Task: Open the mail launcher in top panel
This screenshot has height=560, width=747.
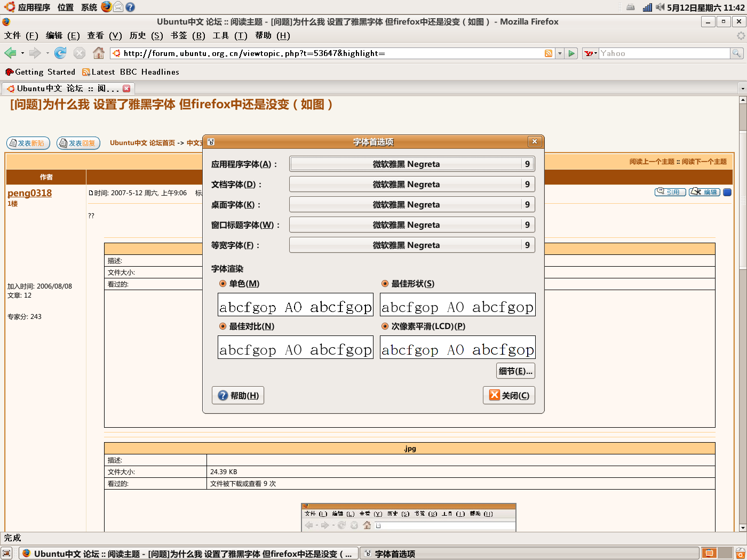Action: 118,7
